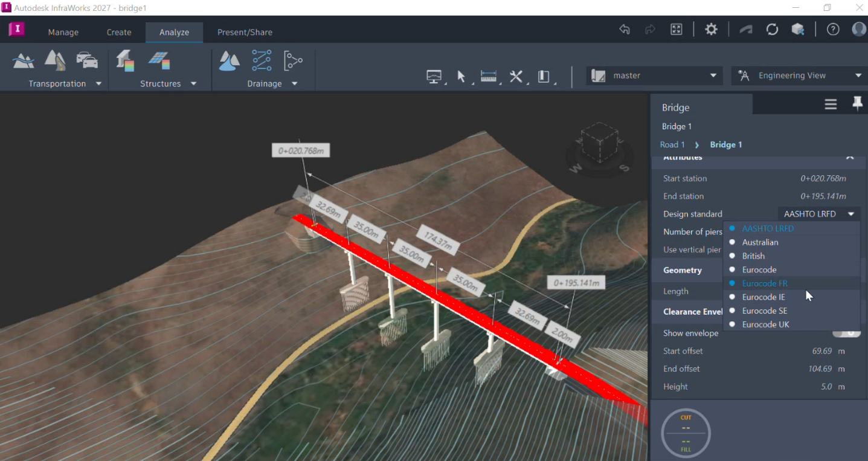868x461 pixels.
Task: Select the AASHTO LRFD design standard option
Action: click(x=791, y=228)
